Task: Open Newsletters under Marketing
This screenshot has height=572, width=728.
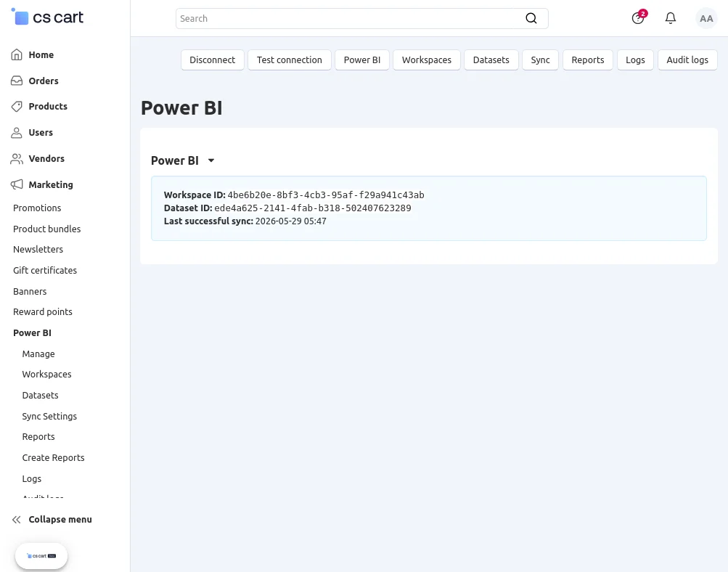Action: (38, 249)
